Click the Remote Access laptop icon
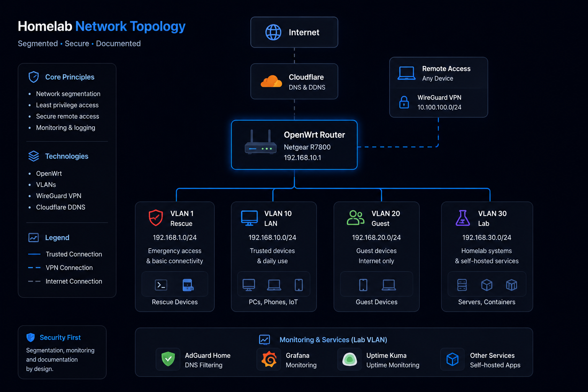 pos(407,73)
